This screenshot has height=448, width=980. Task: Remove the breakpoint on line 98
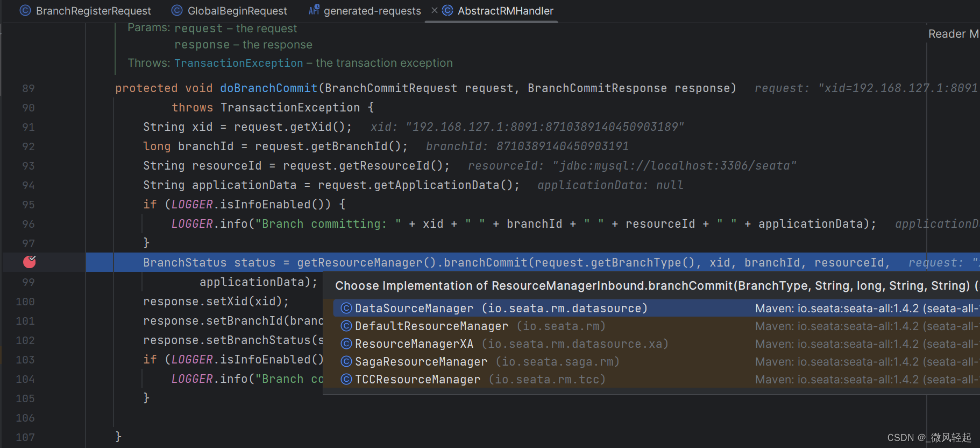30,262
